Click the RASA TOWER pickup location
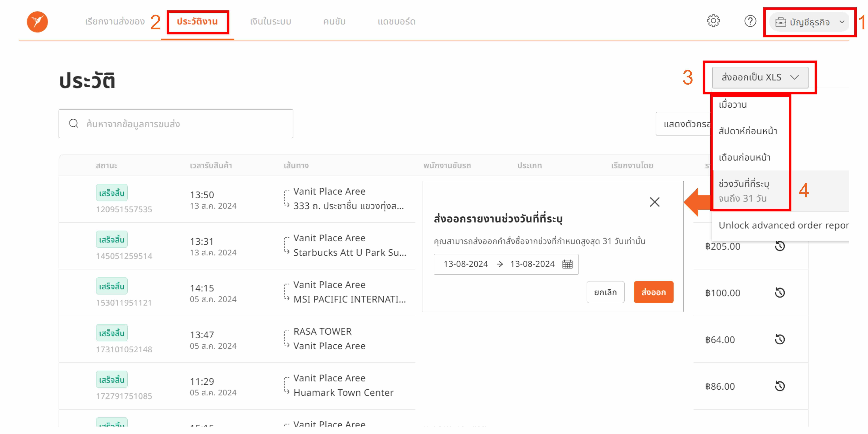The width and height of the screenshot is (868, 434). [x=322, y=331]
